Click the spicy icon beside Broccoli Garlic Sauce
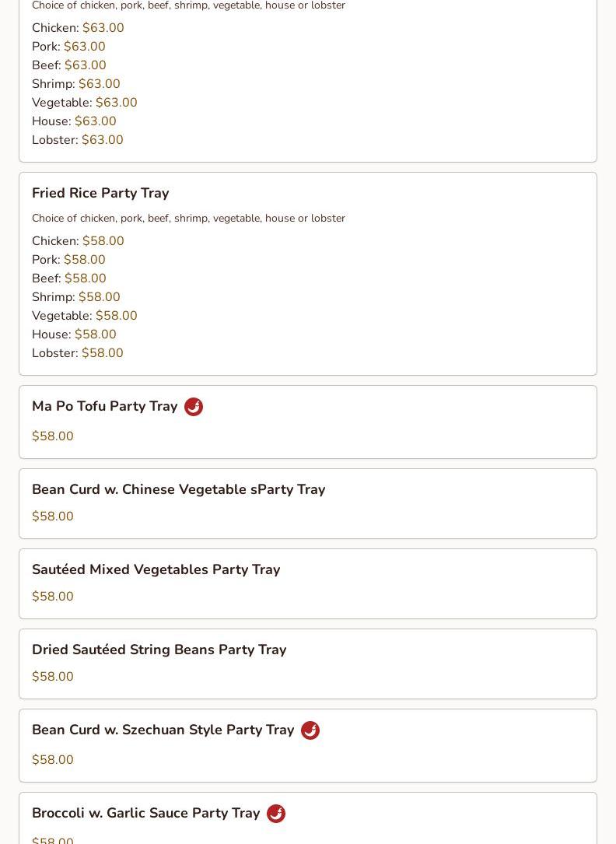Image resolution: width=616 pixels, height=844 pixels. point(276,814)
